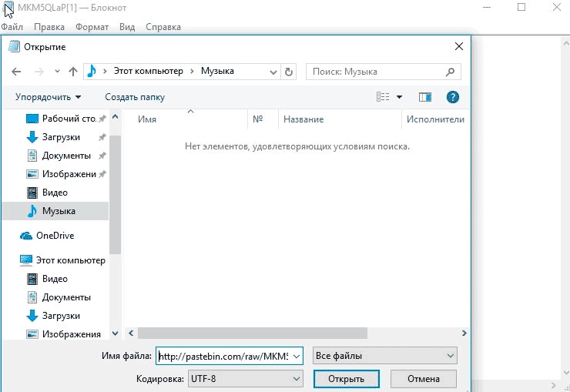Click the Отмена button
The image size is (570, 392).
(x=423, y=379)
